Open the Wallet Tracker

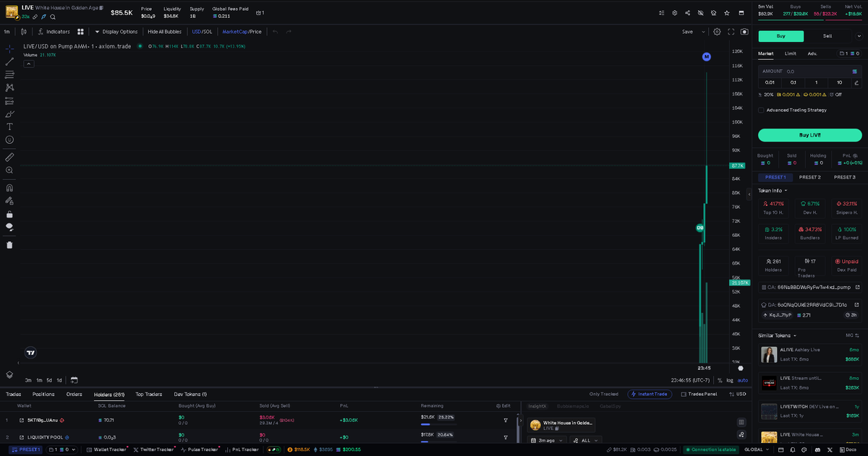pos(107,449)
